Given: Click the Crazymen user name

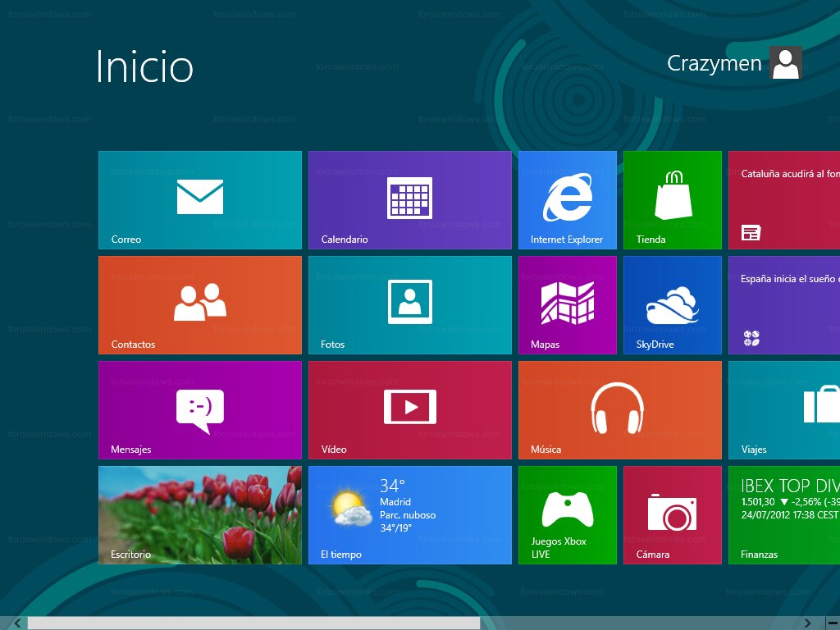Looking at the screenshot, I should 714,64.
